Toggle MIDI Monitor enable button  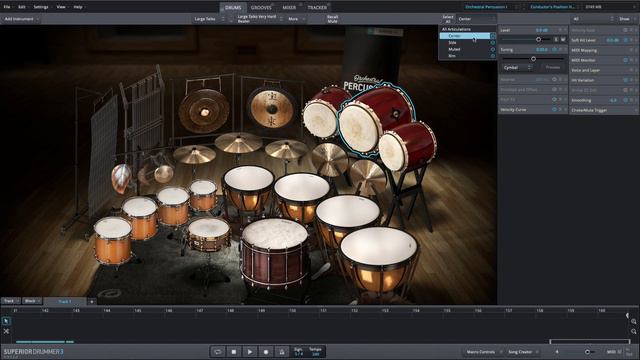(625, 60)
